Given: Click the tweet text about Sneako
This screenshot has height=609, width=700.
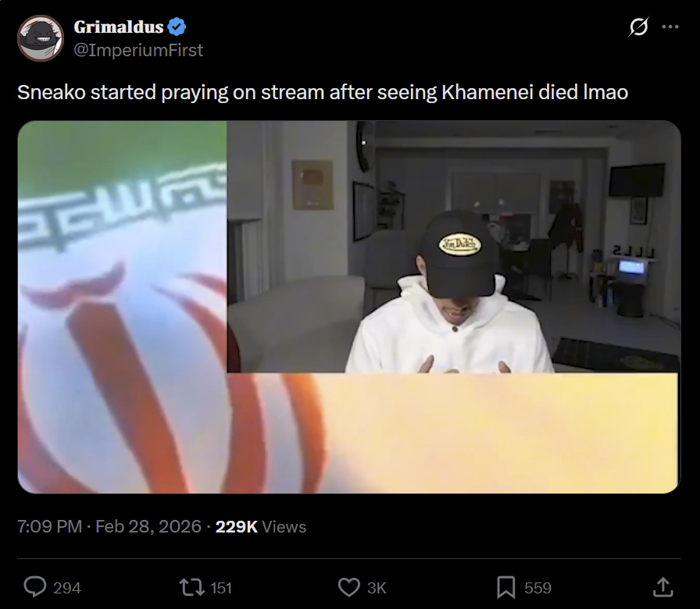Looking at the screenshot, I should tap(323, 92).
